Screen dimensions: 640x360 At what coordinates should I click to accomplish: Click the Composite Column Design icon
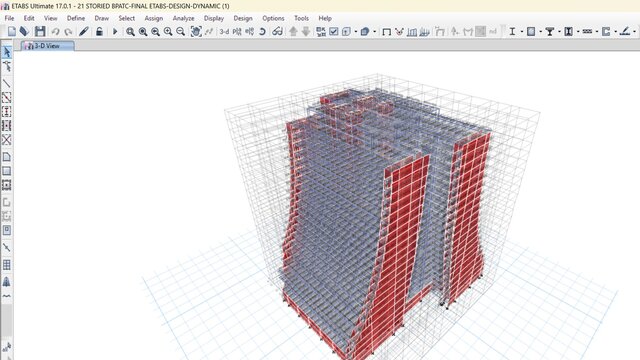(569, 31)
